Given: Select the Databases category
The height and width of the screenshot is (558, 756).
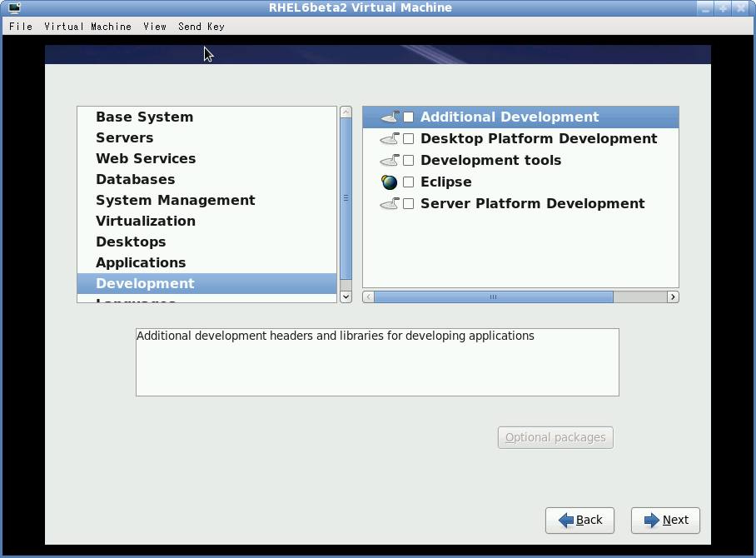Looking at the screenshot, I should (206, 179).
